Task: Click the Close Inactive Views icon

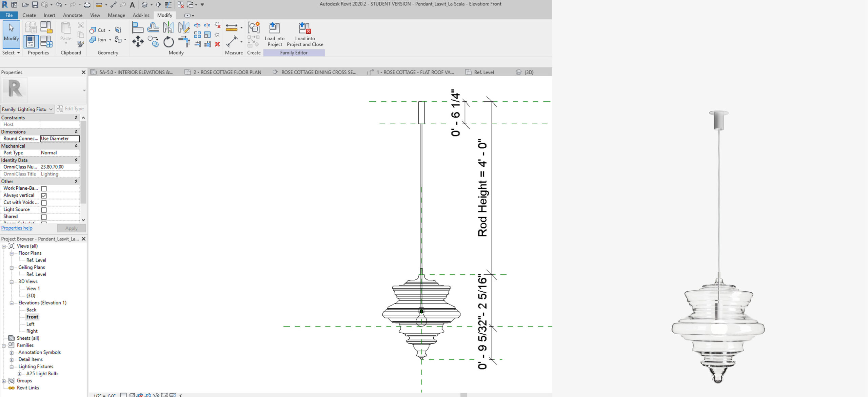Action: [x=181, y=5]
